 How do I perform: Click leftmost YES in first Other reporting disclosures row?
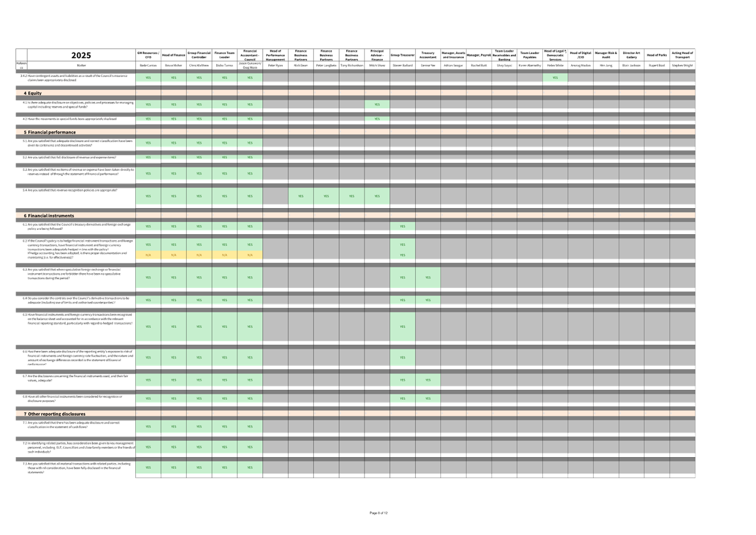pos(148,427)
